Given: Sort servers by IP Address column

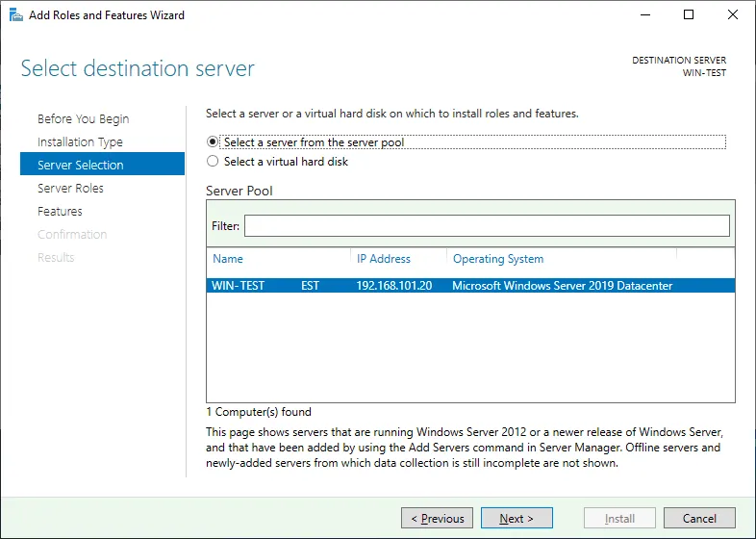Looking at the screenshot, I should [384, 259].
